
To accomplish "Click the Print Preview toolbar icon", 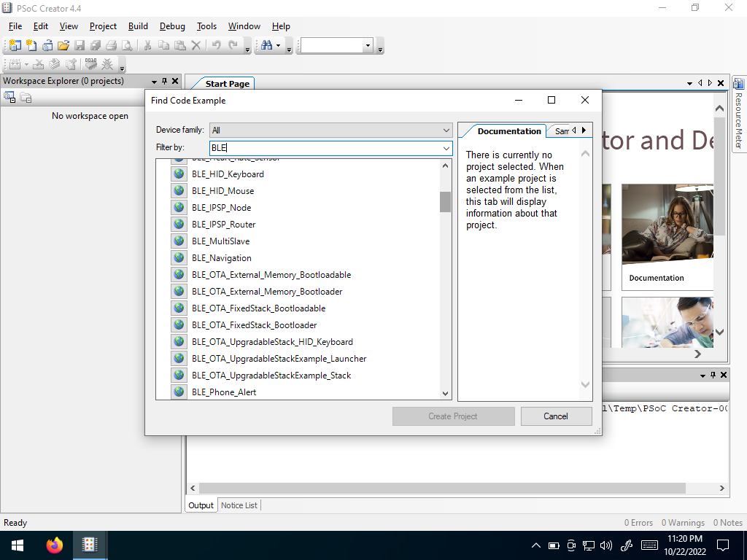I will coord(127,45).
